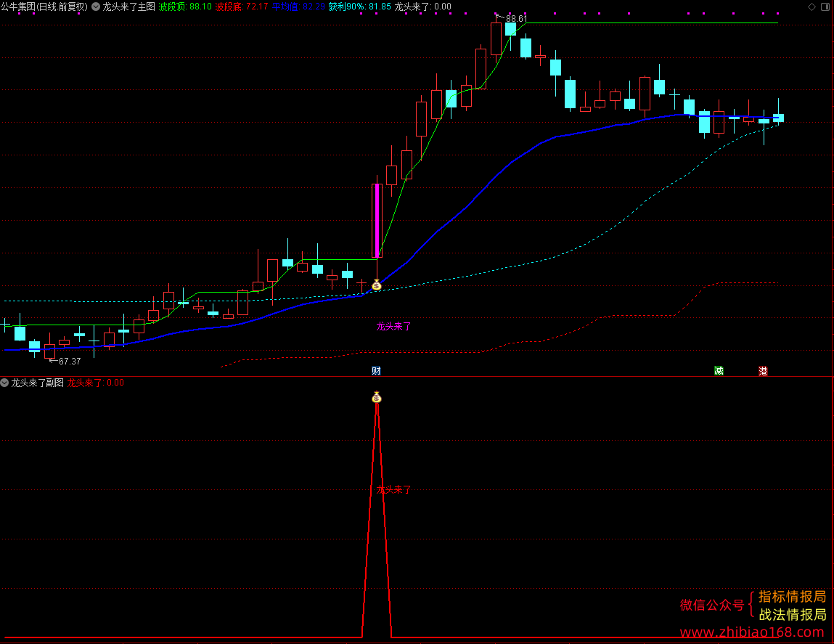Expand the 龙头来了副图 sub-chart indicator menu
834x644 pixels.
tap(4, 383)
